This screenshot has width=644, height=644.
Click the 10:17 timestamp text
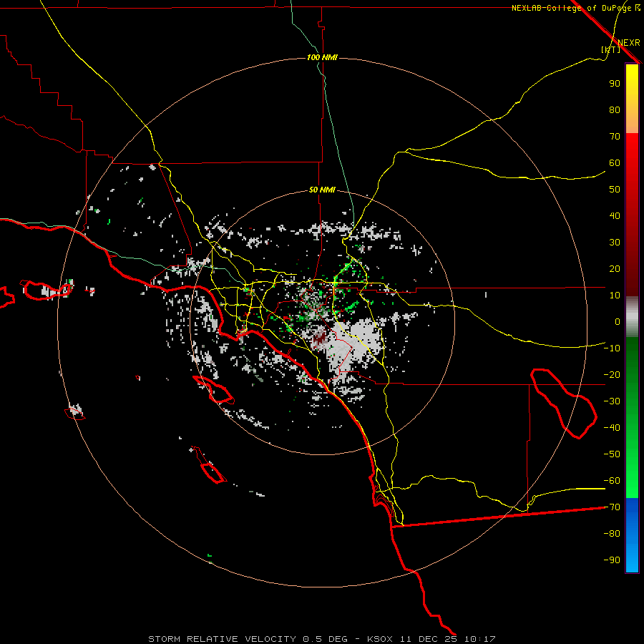[x=479, y=639]
